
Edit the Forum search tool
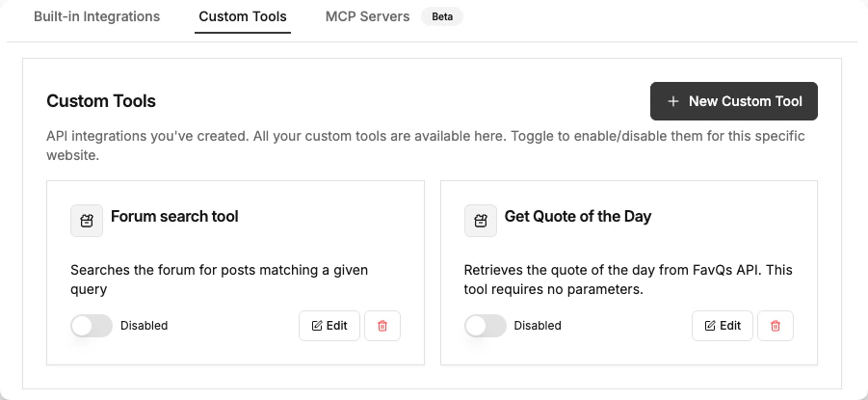[x=329, y=326]
